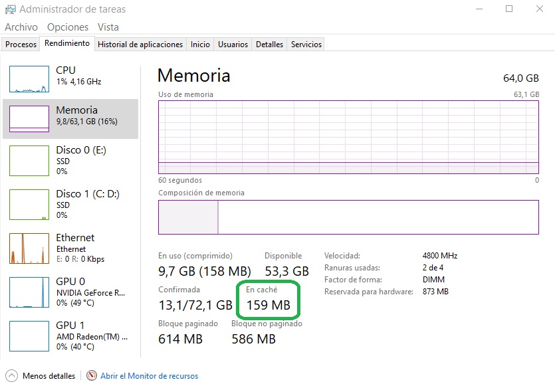Select the Rendimiento tab

pyautogui.click(x=67, y=43)
